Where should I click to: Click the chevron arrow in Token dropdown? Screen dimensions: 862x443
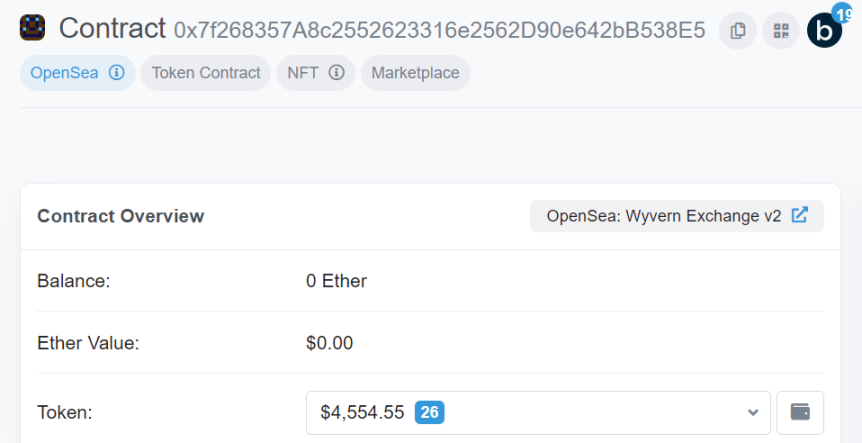pos(753,412)
